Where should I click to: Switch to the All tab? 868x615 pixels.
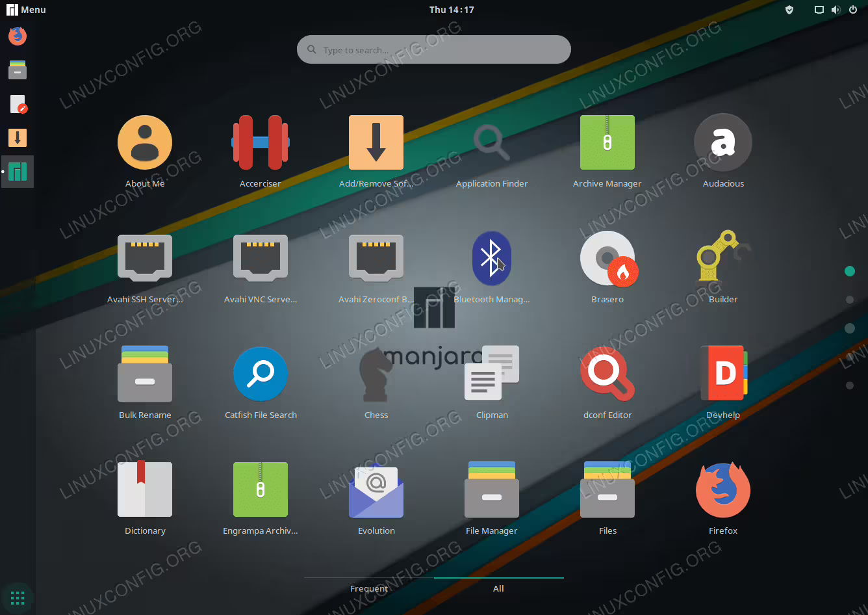click(498, 588)
